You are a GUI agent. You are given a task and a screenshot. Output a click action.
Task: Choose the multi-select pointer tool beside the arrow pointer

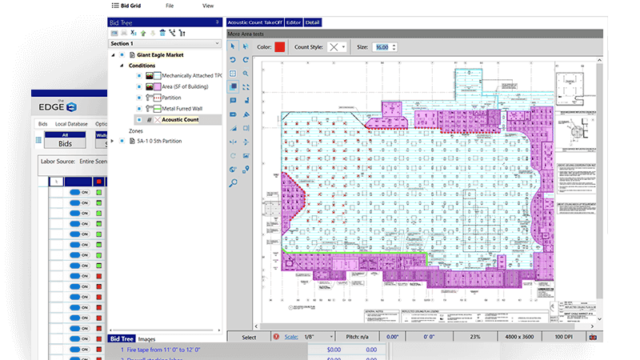(x=246, y=47)
